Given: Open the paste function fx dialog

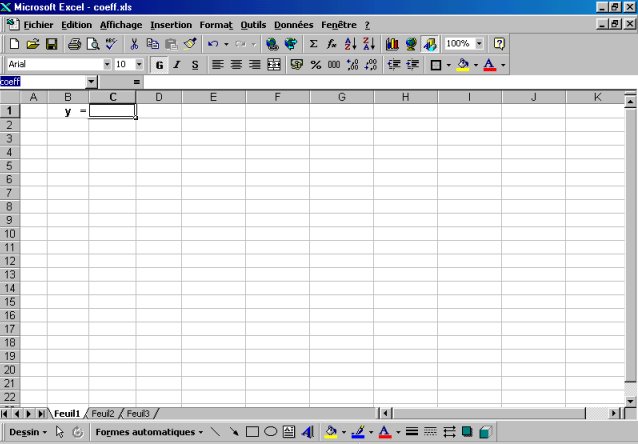Looking at the screenshot, I should point(332,44).
